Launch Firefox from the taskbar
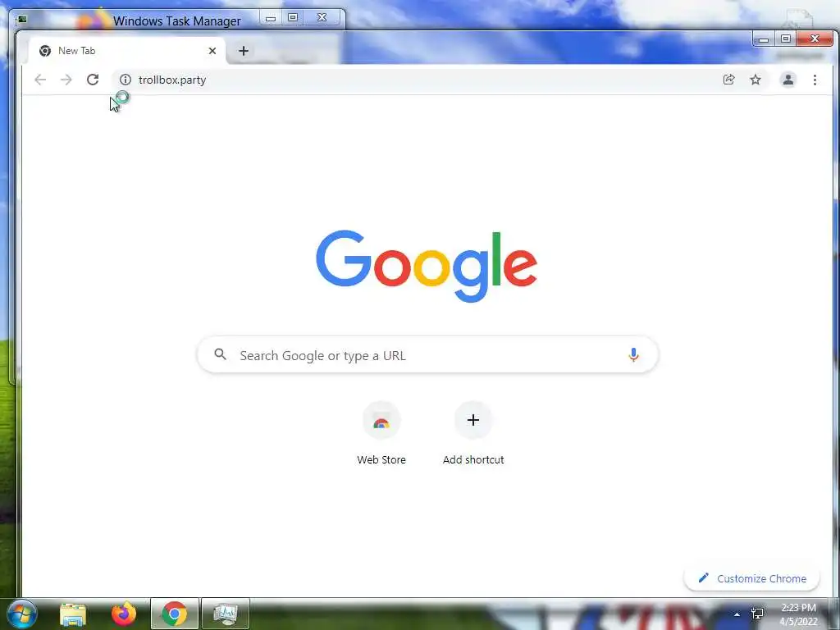 click(124, 614)
